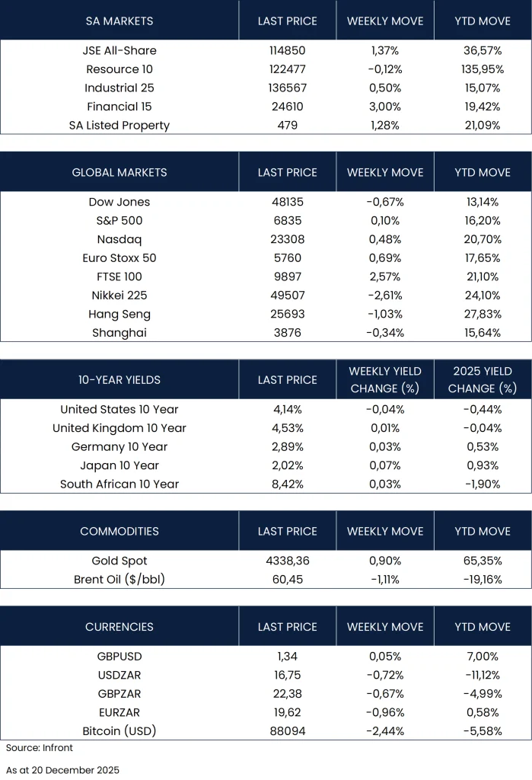
Task: Click the CURRENCIES header cell
Action: 119,627
